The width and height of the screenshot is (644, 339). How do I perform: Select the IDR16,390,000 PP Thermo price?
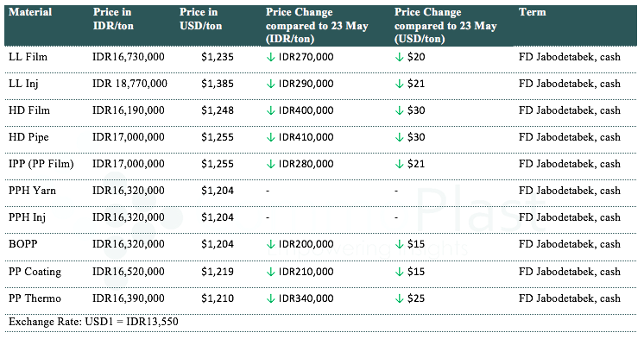[128, 298]
